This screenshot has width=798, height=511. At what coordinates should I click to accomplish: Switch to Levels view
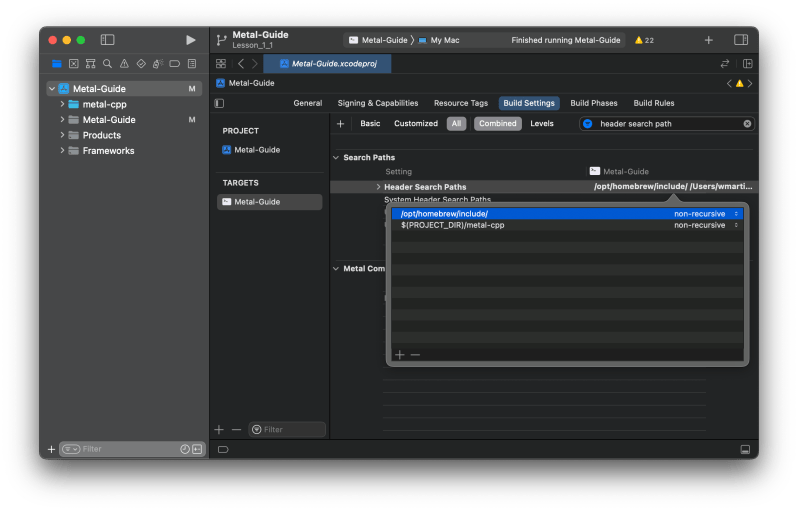pos(542,124)
